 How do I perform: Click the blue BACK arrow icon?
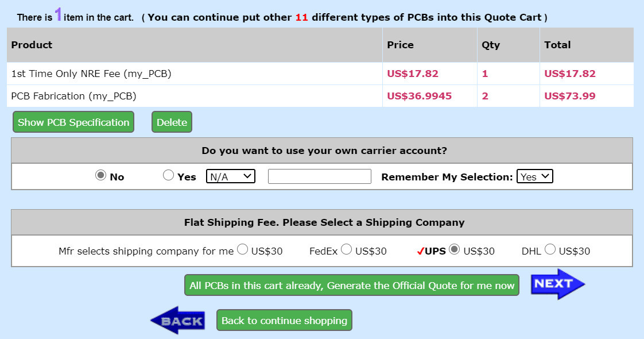(x=178, y=320)
